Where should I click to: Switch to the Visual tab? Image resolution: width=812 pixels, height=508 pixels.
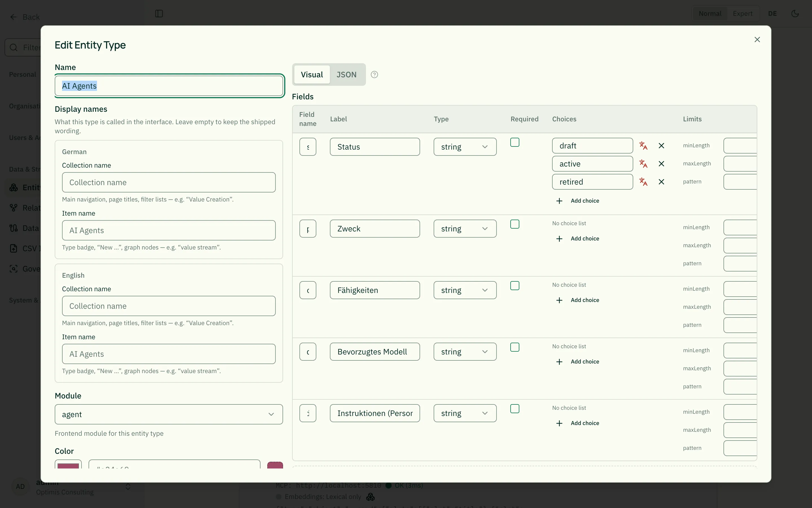tap(312, 75)
